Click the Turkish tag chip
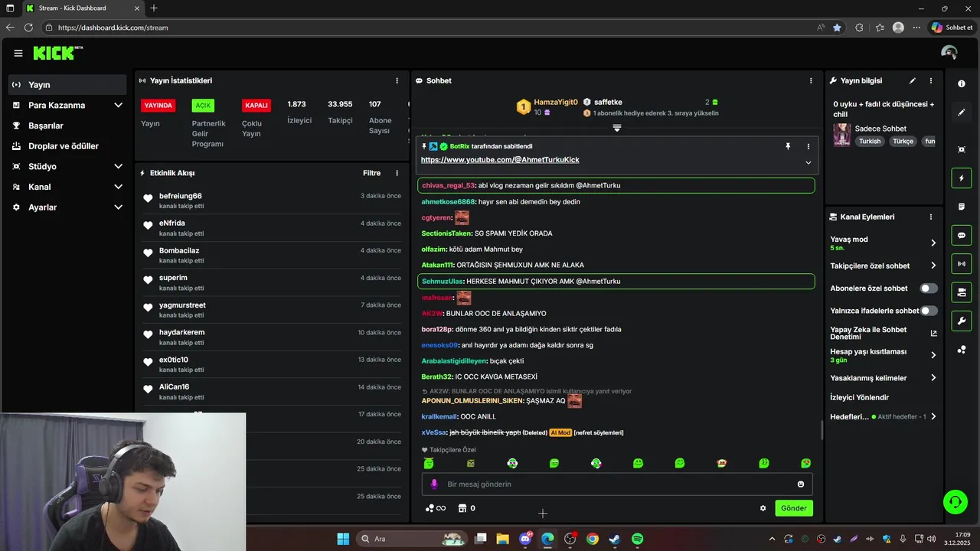The image size is (980, 551). coord(870,142)
